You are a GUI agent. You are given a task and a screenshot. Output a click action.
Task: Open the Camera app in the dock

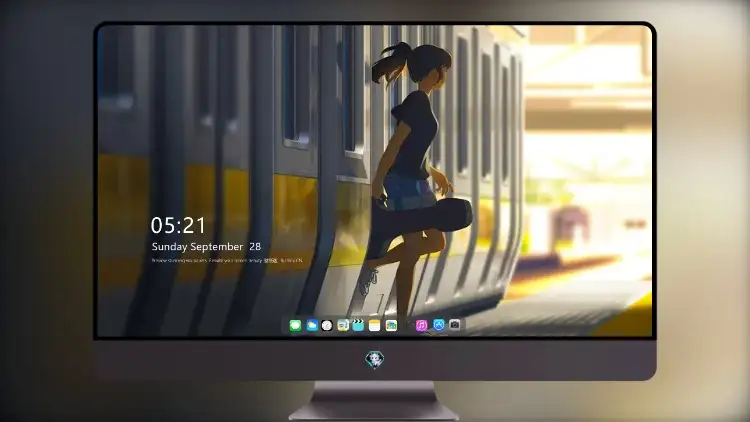click(454, 325)
